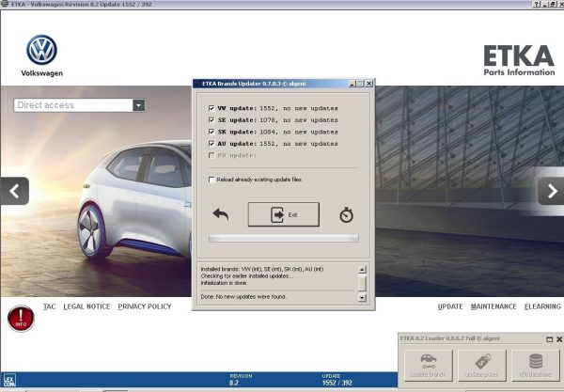The height and width of the screenshot is (392, 564).
Task: Open the LEGAL NOTICE link
Action: [86, 306]
